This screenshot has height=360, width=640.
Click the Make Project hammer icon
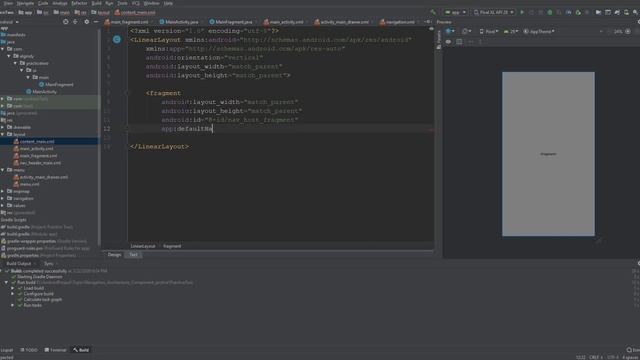pyautogui.click(x=433, y=12)
